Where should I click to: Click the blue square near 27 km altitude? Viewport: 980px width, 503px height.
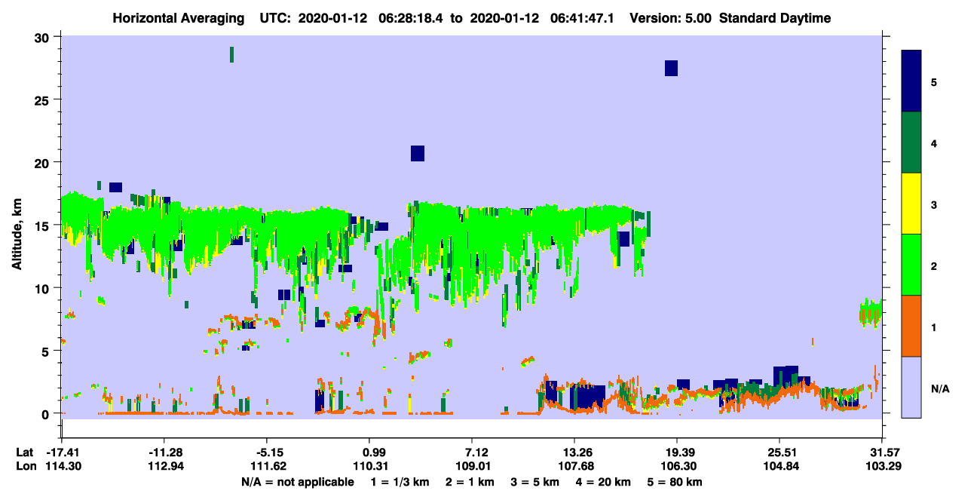pos(671,68)
